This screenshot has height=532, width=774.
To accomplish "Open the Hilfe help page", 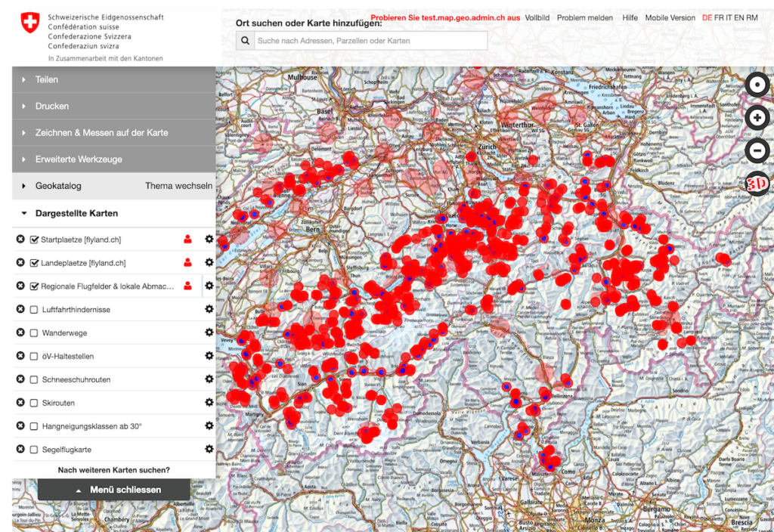I will coord(630,18).
